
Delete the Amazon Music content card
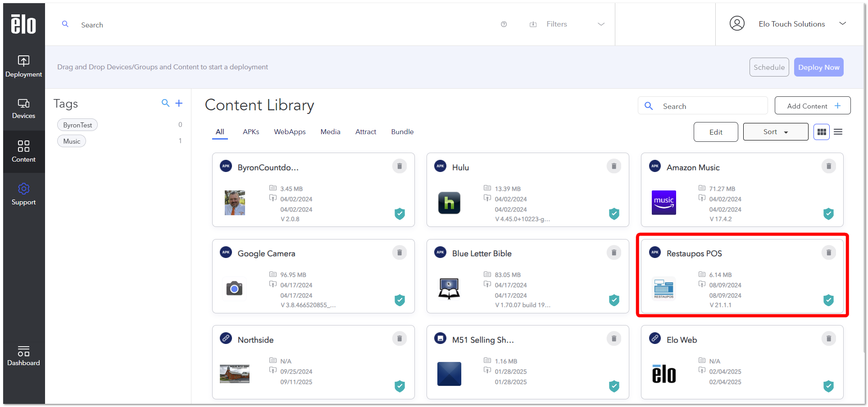pos(829,166)
